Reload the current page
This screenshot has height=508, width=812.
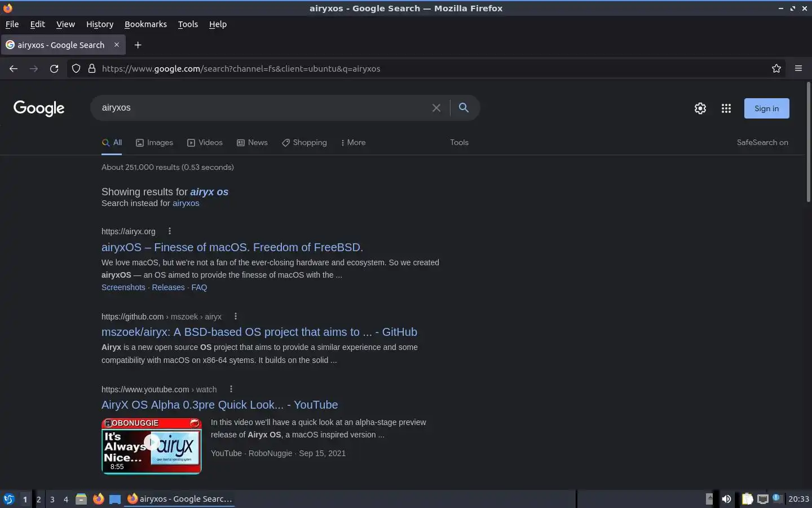coord(54,68)
